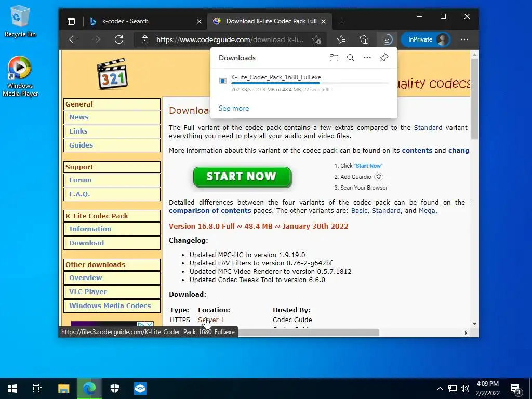Image resolution: width=532 pixels, height=399 pixels.
Task: Follow the Standard variant link in first paragraph
Action: [x=428, y=128]
